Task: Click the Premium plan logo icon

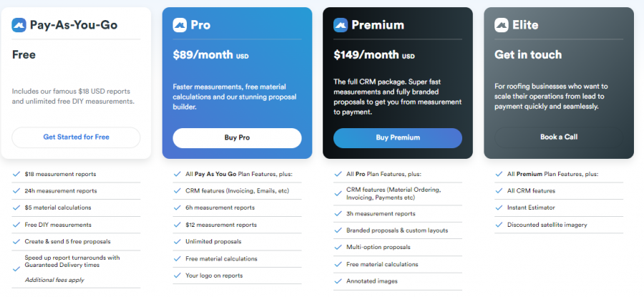Action: point(341,25)
